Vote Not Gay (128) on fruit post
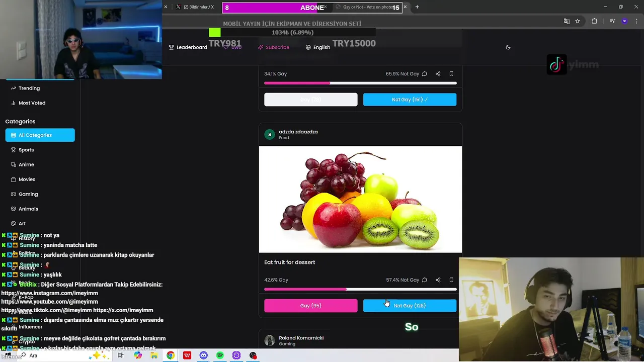 [410, 306]
